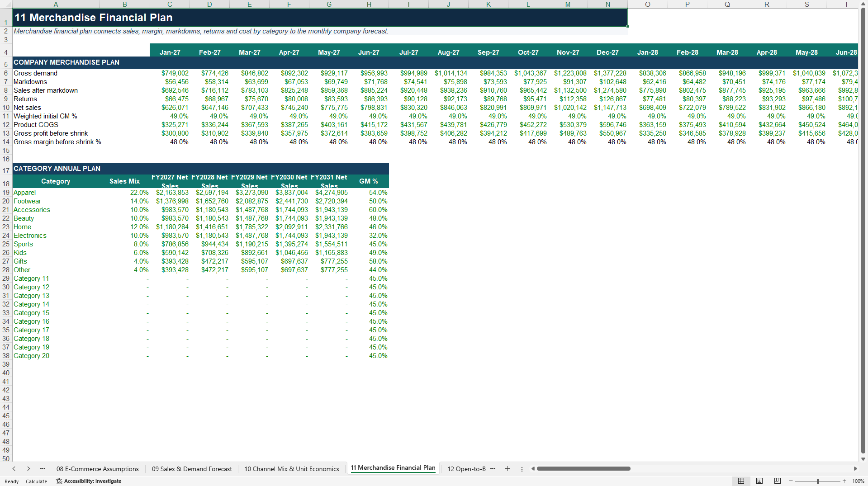Screen dimensions: 868x486
Task: Go to next sheet tab arrow
Action: [x=28, y=469]
